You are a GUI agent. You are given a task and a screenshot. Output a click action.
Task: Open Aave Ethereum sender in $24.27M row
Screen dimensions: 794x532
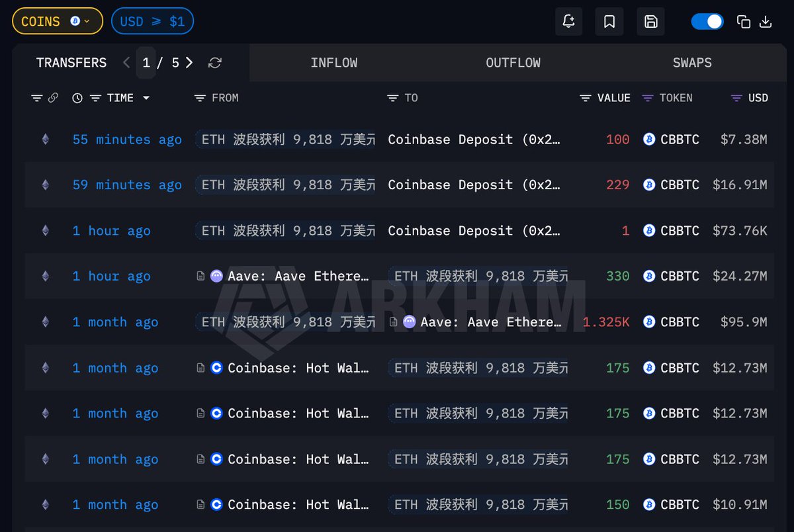click(298, 277)
